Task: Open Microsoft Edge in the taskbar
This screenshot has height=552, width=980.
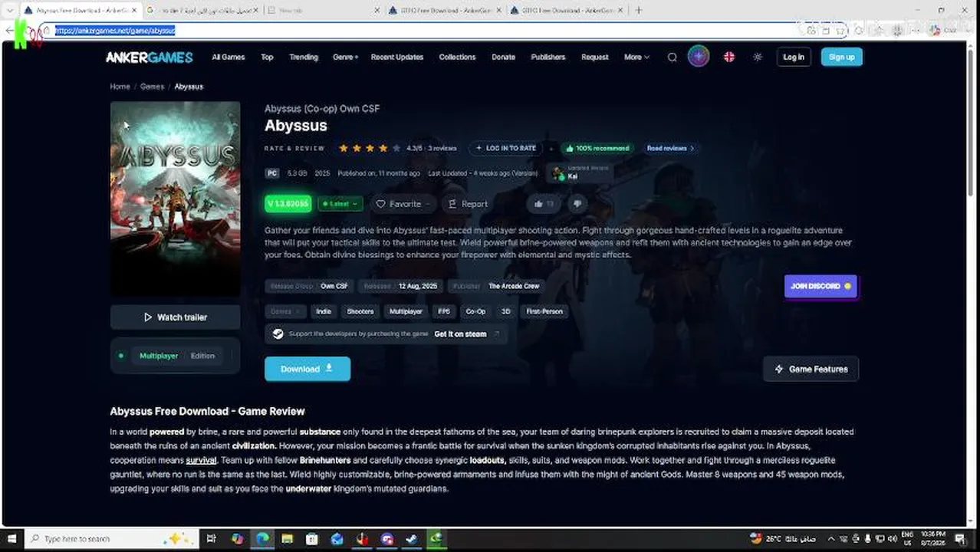Action: tap(262, 539)
